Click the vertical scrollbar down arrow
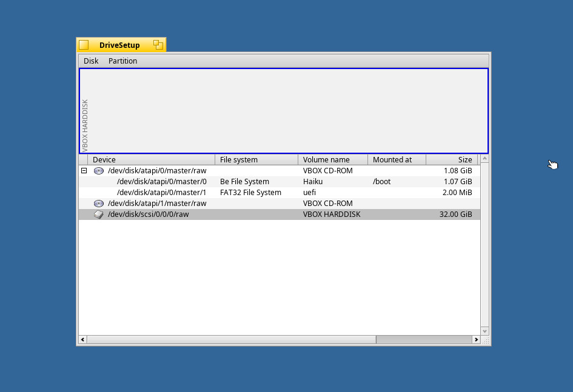 (484, 331)
